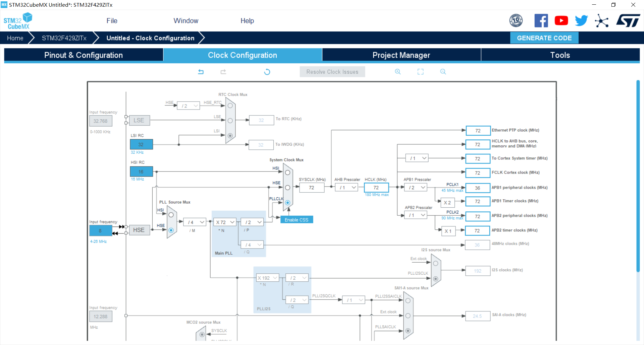Click the vertical scrollbar on the right

click(638, 176)
